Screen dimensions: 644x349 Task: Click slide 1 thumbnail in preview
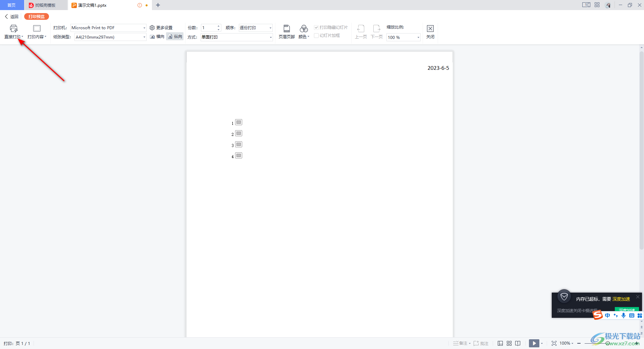tap(239, 122)
